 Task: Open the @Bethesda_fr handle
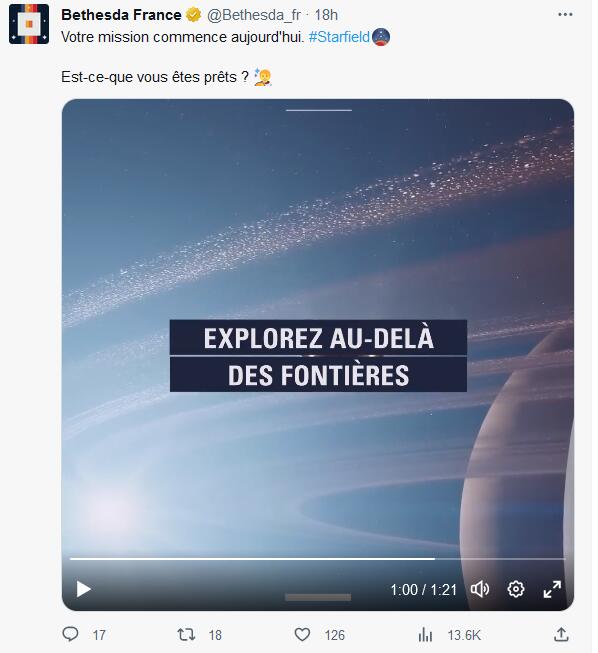254,15
